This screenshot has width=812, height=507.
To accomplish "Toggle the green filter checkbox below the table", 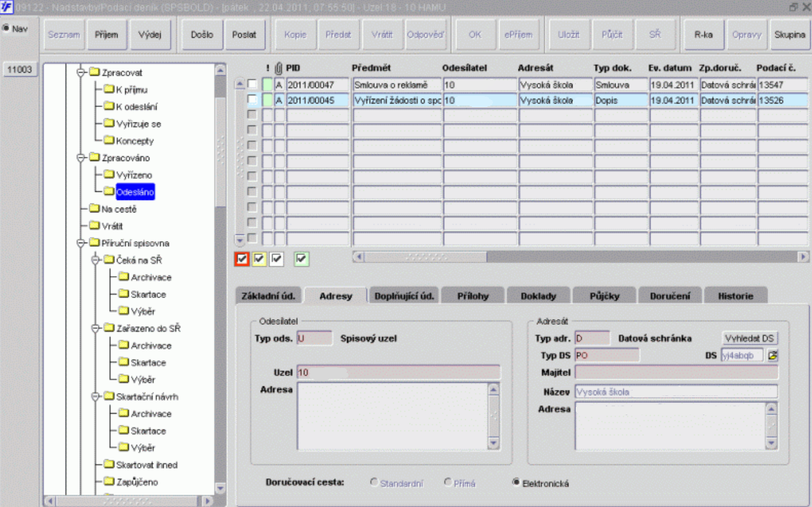I will click(x=301, y=259).
